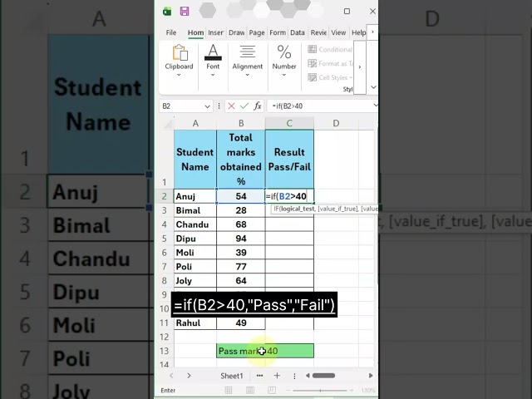Switch to the Formulas tab
This screenshot has width=532, height=399.
(278, 32)
